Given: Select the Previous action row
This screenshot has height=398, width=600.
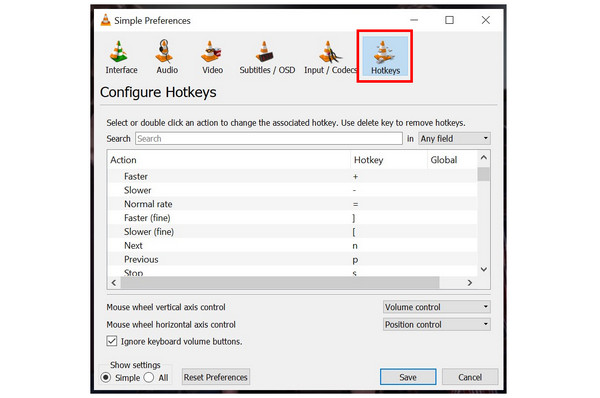Looking at the screenshot, I should pos(293,259).
